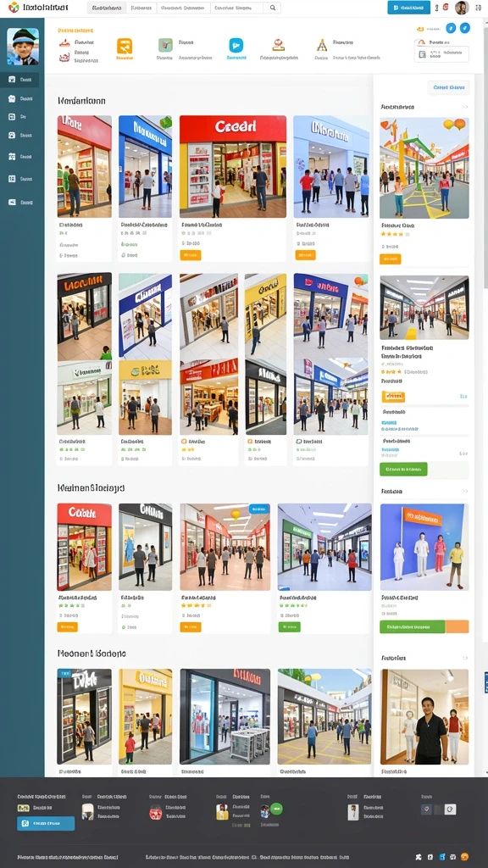The image size is (488, 868).
Task: Expand the top right-panel section arrows
Action: (x=465, y=107)
